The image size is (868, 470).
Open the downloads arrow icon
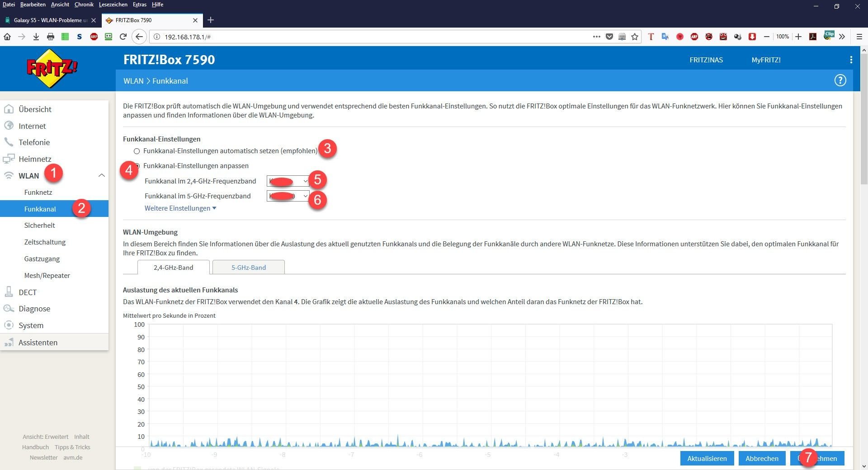point(36,37)
